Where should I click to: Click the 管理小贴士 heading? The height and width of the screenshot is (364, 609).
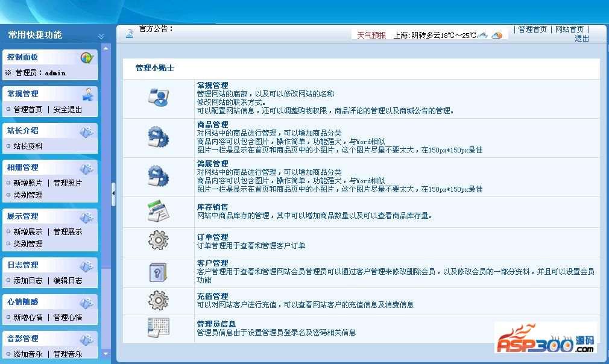coord(154,68)
